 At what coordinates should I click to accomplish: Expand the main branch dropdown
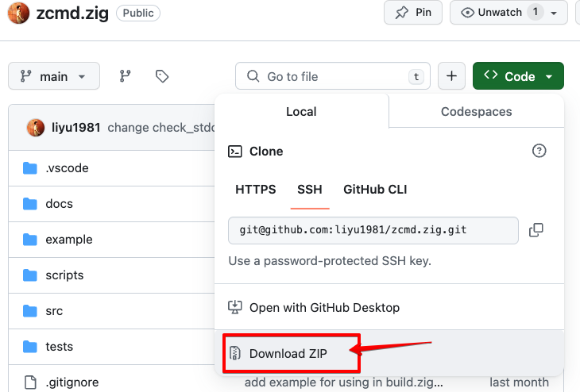click(54, 76)
